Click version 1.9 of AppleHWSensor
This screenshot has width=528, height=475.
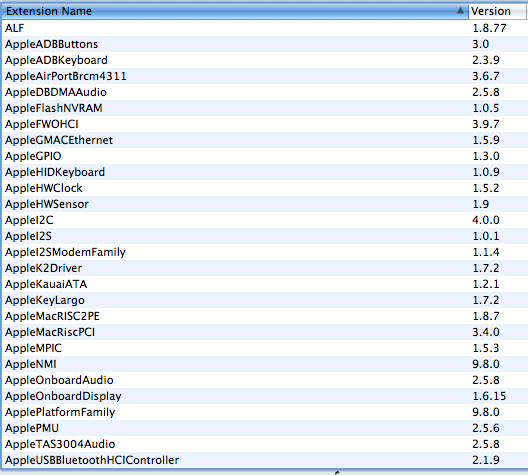[x=481, y=204]
